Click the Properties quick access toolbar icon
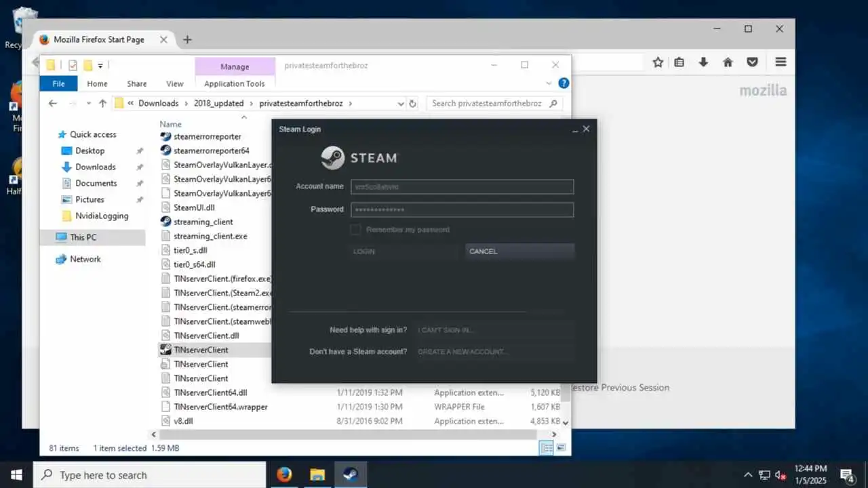The width and height of the screenshot is (868, 488). coord(73,66)
